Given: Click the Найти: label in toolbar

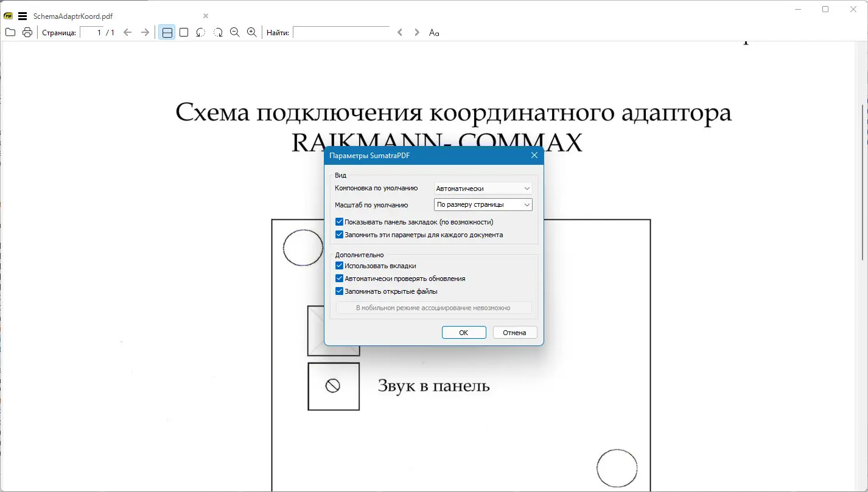Looking at the screenshot, I should click(x=278, y=33).
